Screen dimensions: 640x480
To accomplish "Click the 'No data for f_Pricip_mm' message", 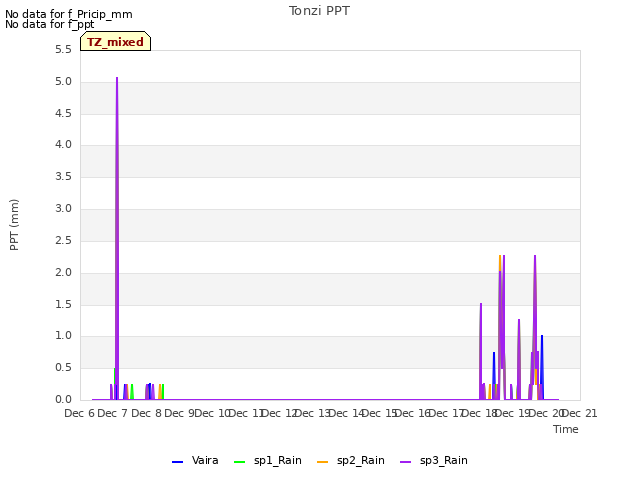I will pos(69,14).
